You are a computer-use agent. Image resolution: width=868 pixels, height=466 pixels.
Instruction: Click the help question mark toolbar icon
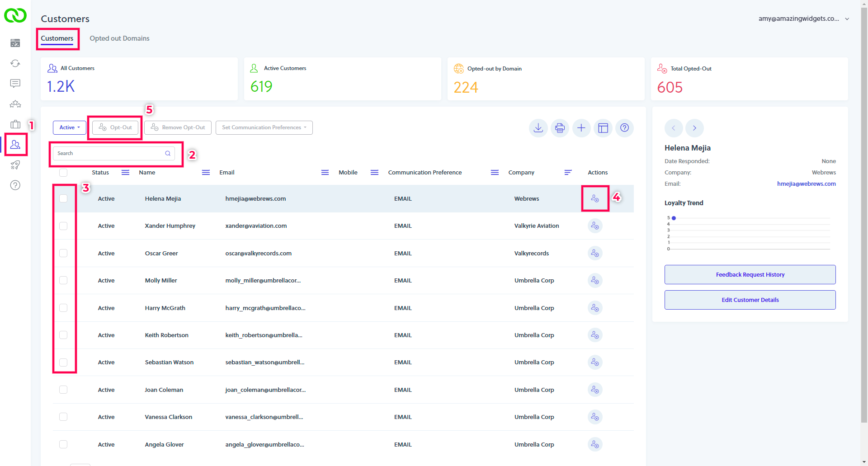[x=624, y=128]
